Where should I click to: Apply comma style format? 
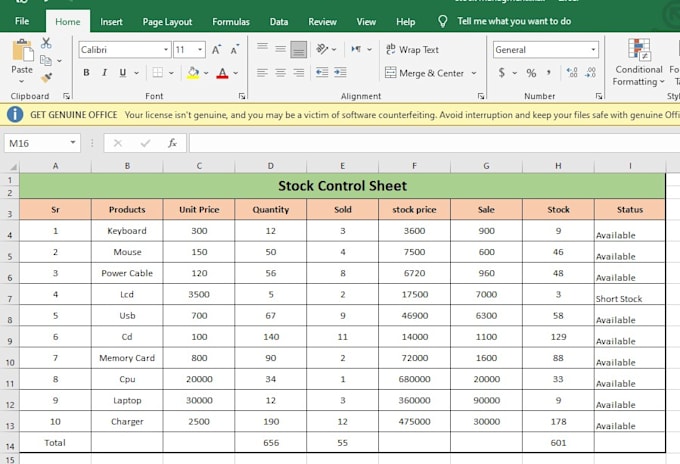click(x=549, y=72)
